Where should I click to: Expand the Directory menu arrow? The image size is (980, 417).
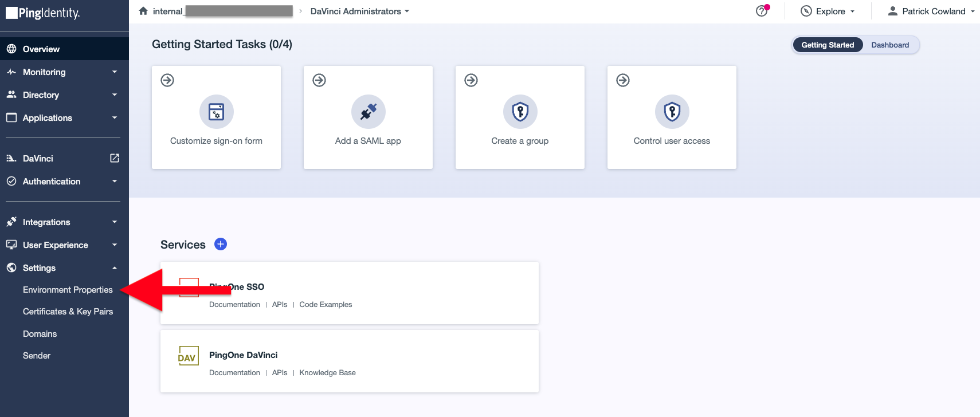(x=115, y=95)
